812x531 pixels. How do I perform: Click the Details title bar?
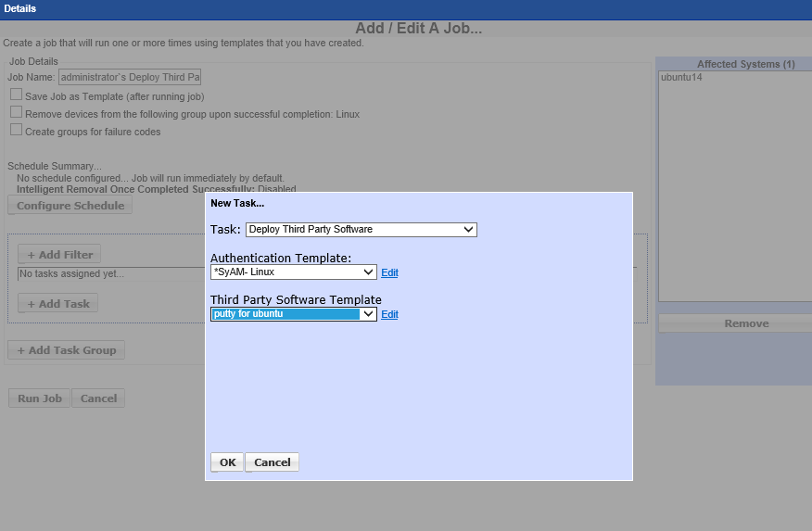point(406,8)
